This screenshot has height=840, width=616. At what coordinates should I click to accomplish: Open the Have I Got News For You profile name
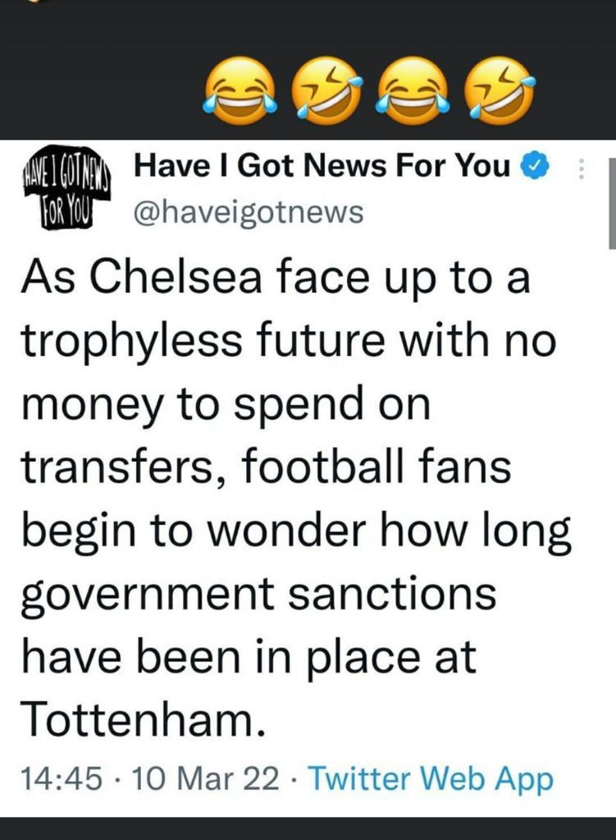(x=322, y=165)
